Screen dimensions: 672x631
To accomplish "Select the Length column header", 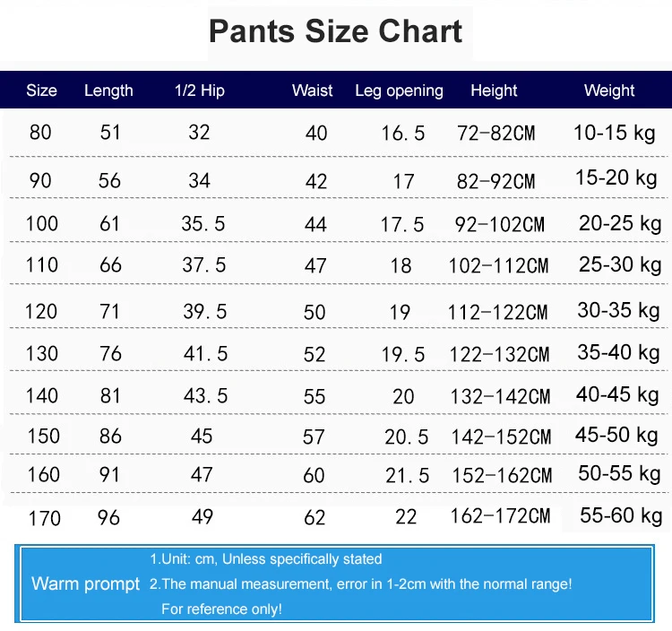I will click(108, 91).
